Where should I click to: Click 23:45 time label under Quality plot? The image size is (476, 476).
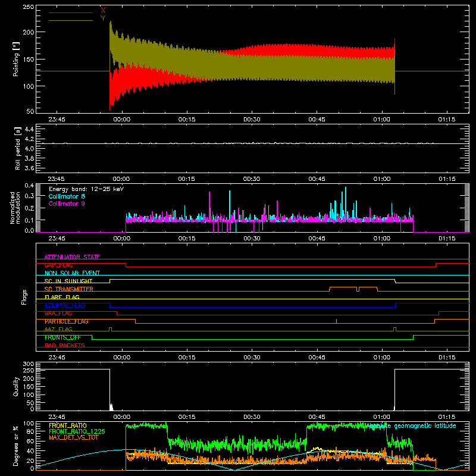pyautogui.click(x=57, y=417)
